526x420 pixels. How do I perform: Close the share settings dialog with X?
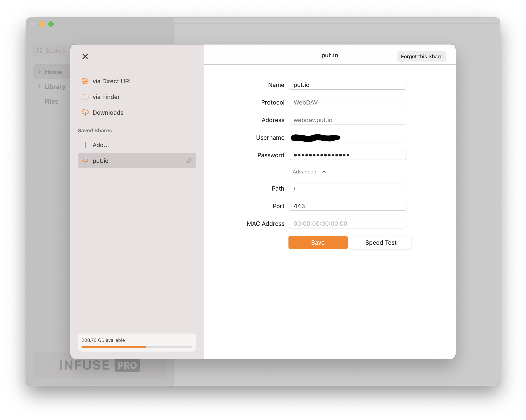coord(85,57)
